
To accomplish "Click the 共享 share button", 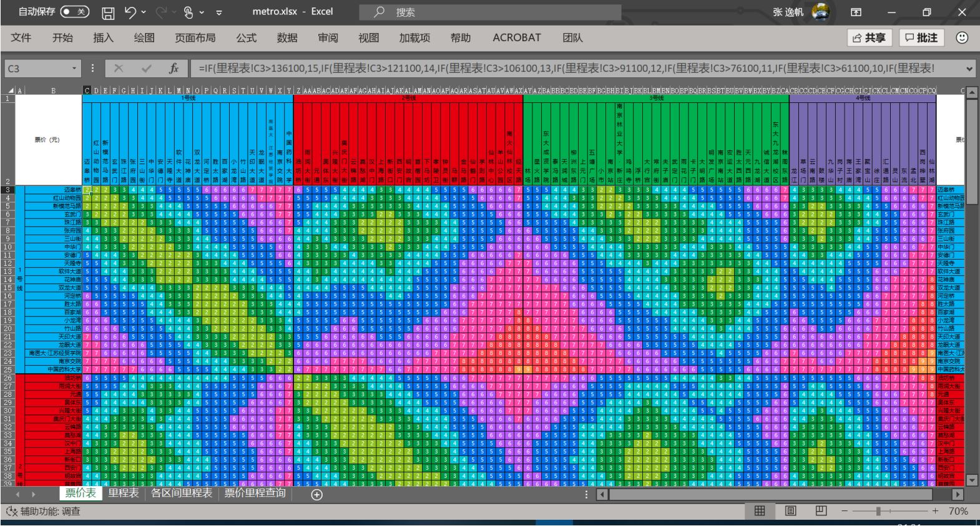I will pos(870,38).
